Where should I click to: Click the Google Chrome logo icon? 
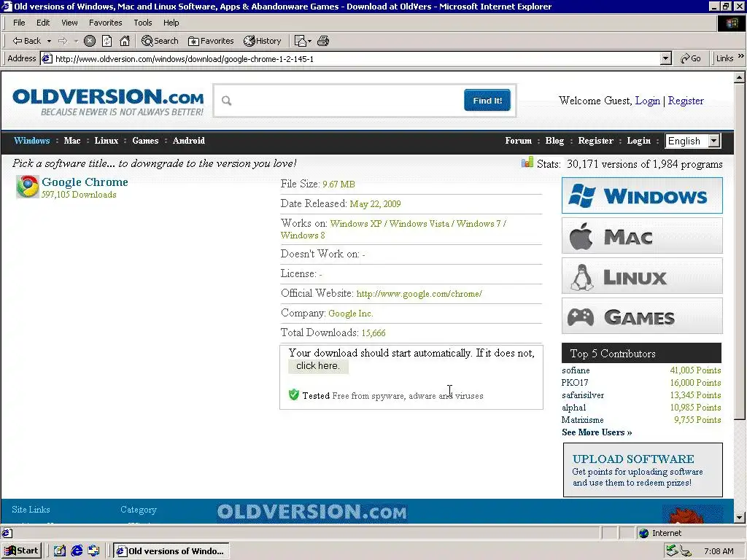(28, 187)
